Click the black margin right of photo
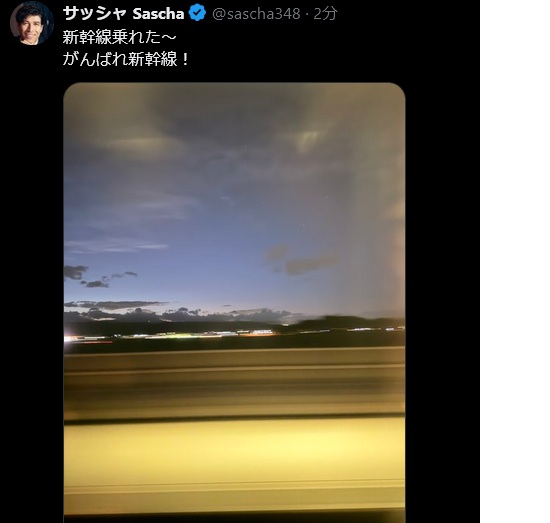 pyautogui.click(x=443, y=302)
